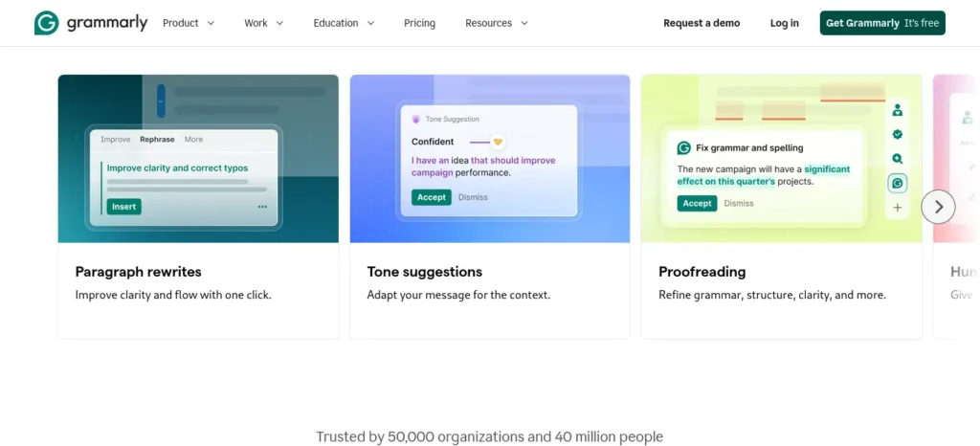Click the person icon in Proofreading sidebar
This screenshot has height=446, width=980.
tap(898, 111)
